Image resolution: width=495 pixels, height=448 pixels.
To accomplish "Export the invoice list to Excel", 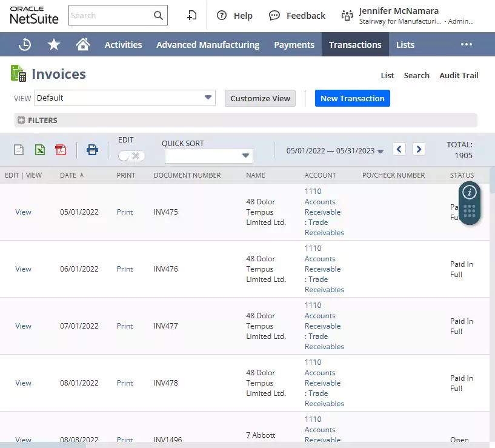I will coord(39,149).
